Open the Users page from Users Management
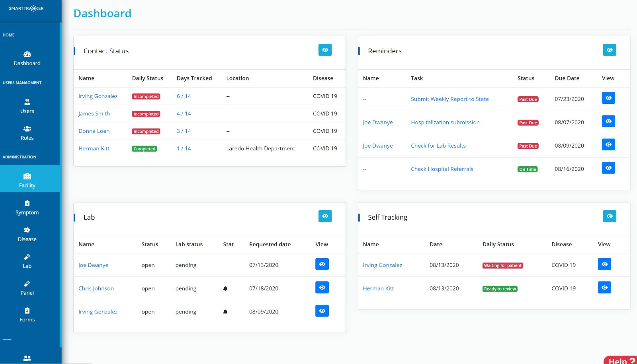 coord(27,101)
